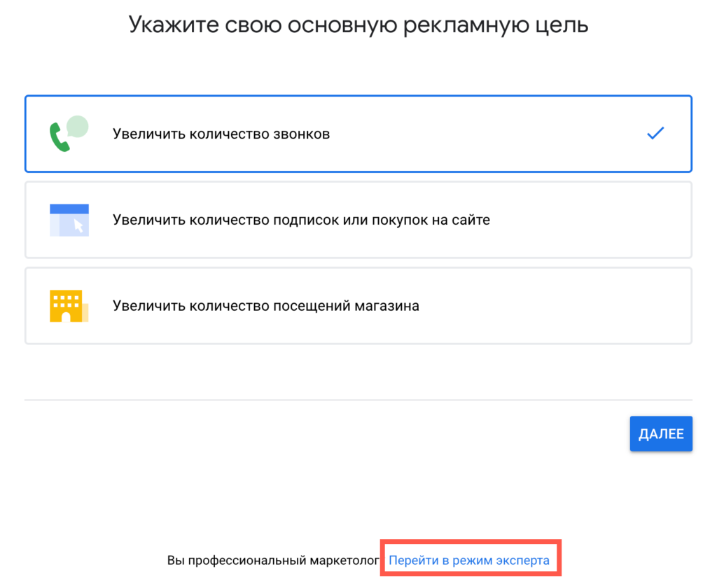Screen dimensions: 717x588
Task: Select "Увеличить количество звонков" goal option
Action: 358,134
